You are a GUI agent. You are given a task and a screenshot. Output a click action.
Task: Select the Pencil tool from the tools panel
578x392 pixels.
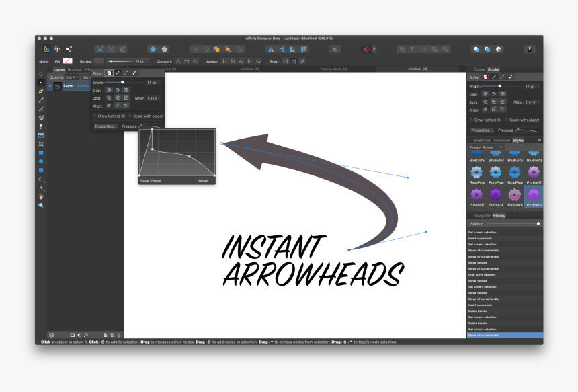click(x=42, y=98)
